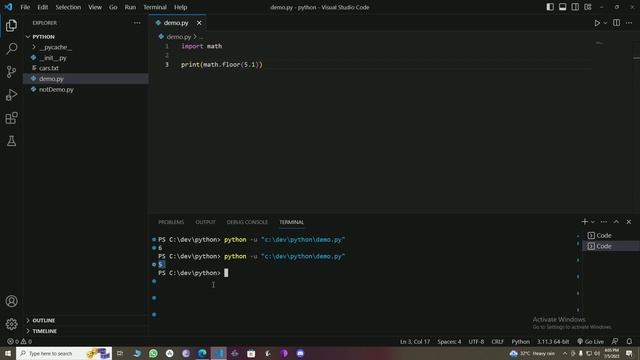Click Ln 3, Col 17 status item
This screenshot has height=360, width=640.
click(415, 342)
